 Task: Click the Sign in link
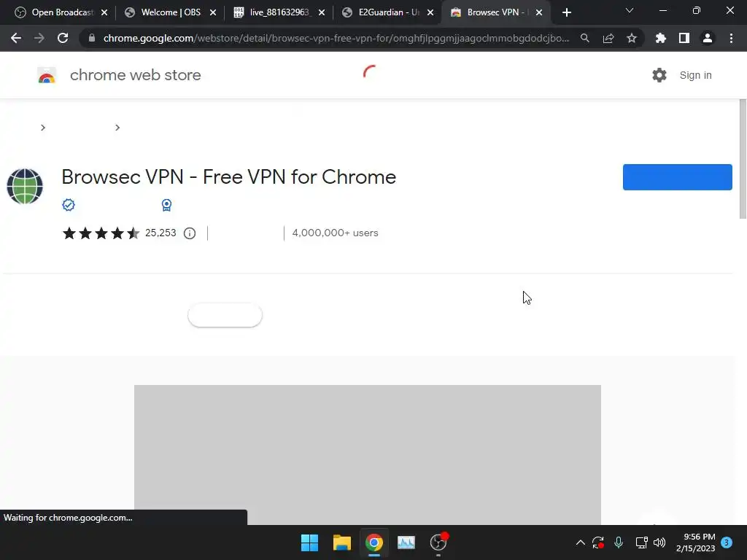[695, 75]
